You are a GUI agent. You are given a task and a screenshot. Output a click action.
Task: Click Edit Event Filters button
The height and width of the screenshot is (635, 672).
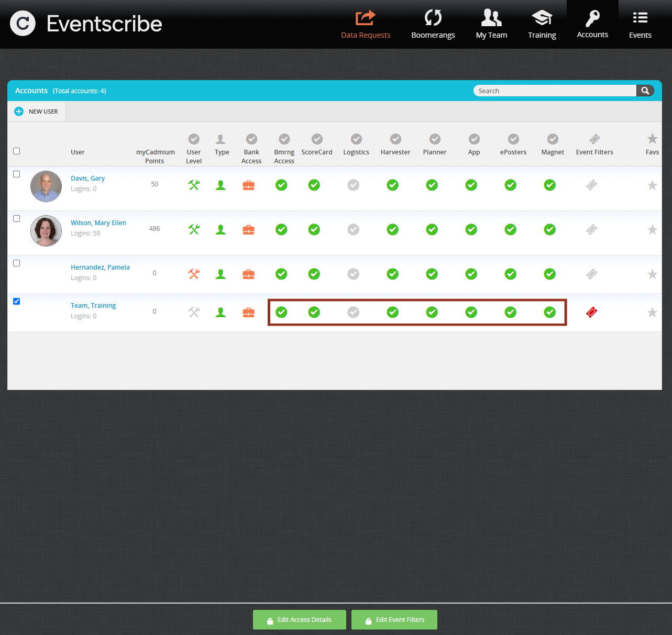coord(394,620)
